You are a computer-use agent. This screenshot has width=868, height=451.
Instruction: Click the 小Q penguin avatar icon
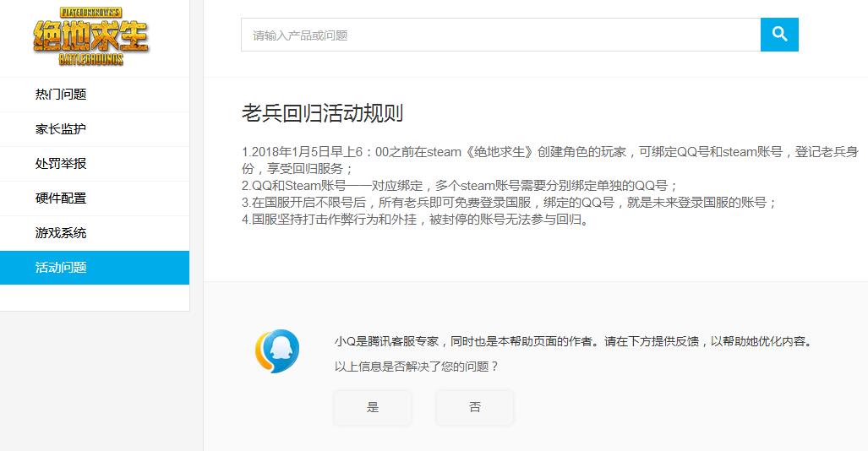(277, 351)
